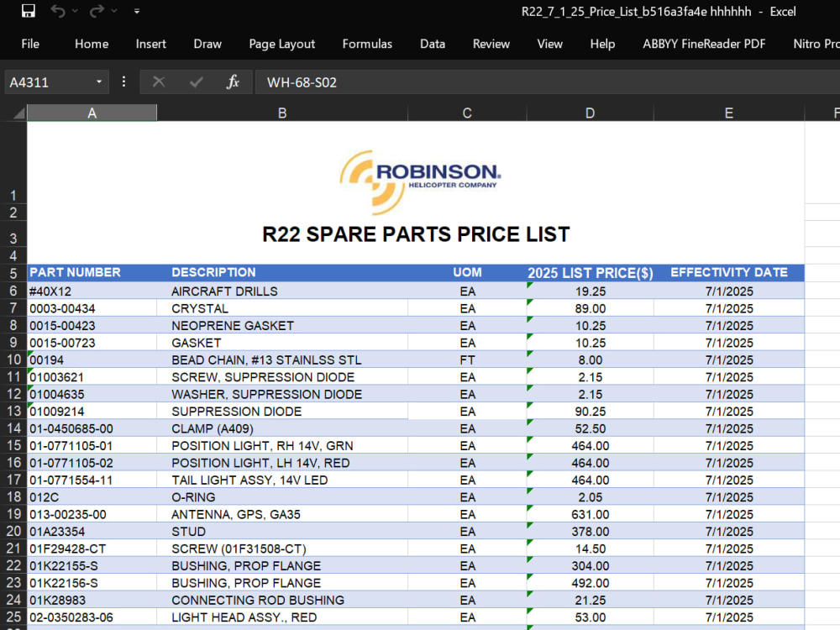The height and width of the screenshot is (630, 840).
Task: Click the three-dot handle beside the Name Box
Action: point(123,81)
